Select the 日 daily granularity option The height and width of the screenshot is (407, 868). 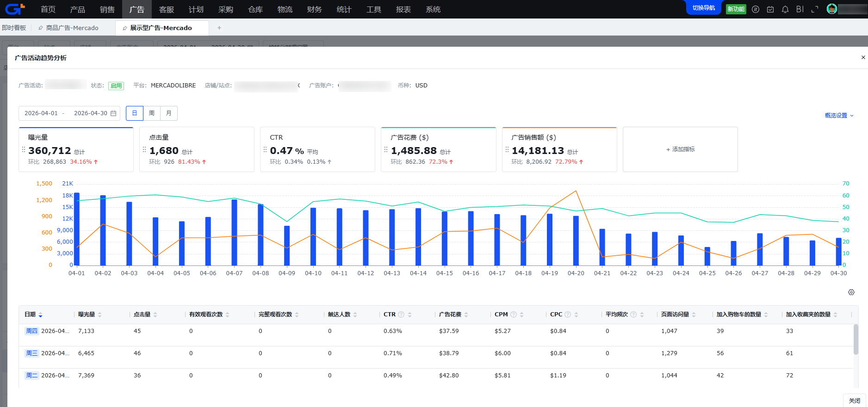(135, 113)
